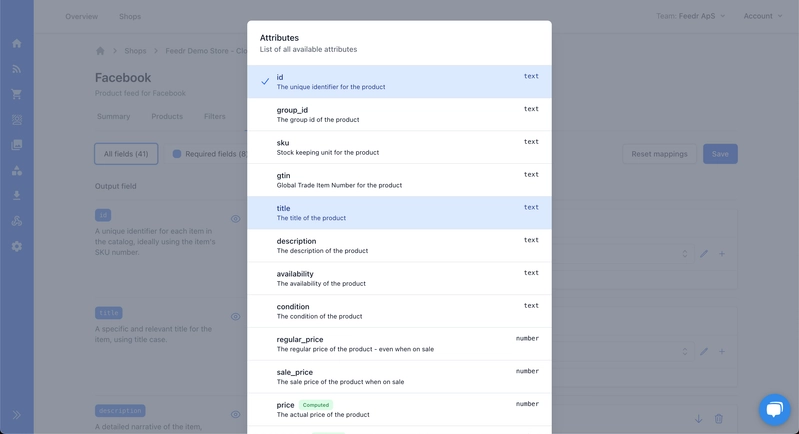Click pencil edit icon in id row
This screenshot has width=799, height=434.
(704, 254)
